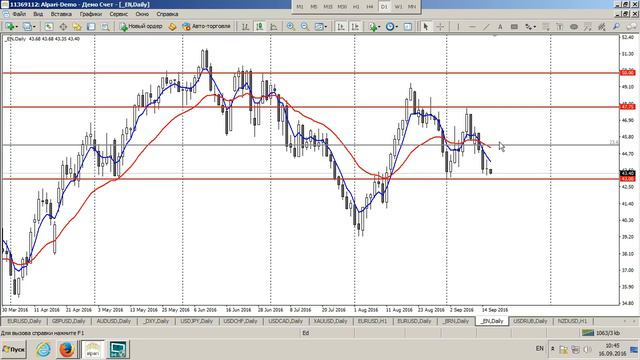640x360 pixels.
Task: Switch timeframe to M15
Action: 328,7
